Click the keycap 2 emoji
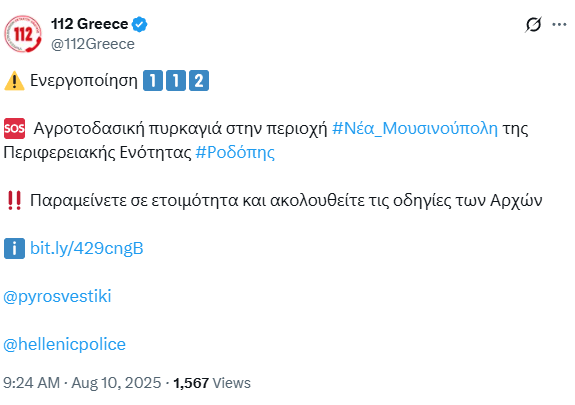 click(x=199, y=80)
